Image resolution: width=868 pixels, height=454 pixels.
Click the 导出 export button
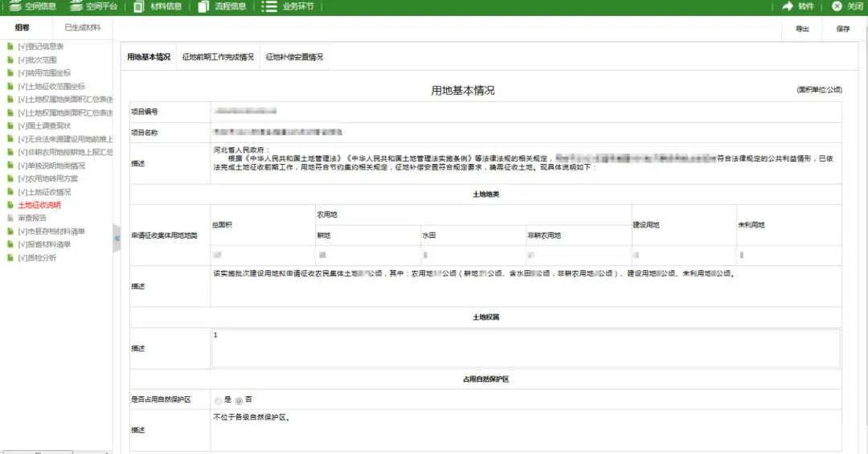tap(802, 29)
